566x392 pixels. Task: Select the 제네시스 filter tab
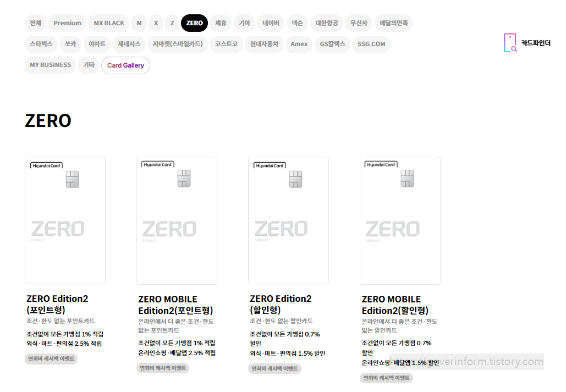coord(129,44)
